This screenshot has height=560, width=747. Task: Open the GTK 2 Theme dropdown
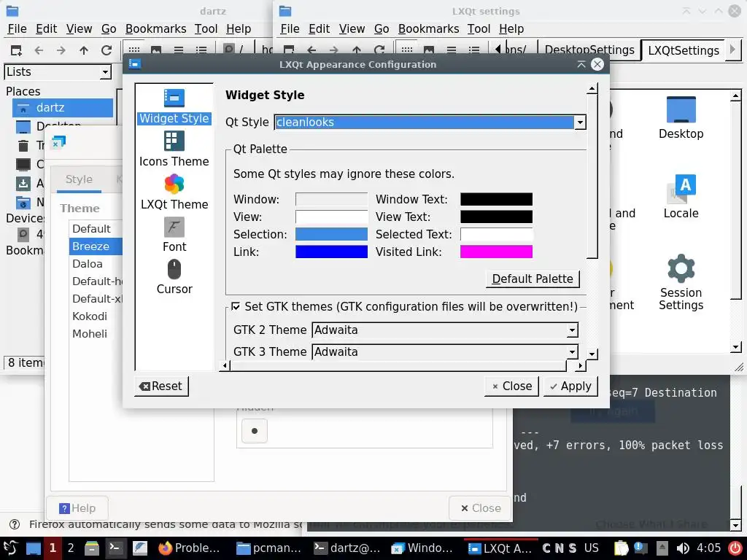pyautogui.click(x=445, y=330)
